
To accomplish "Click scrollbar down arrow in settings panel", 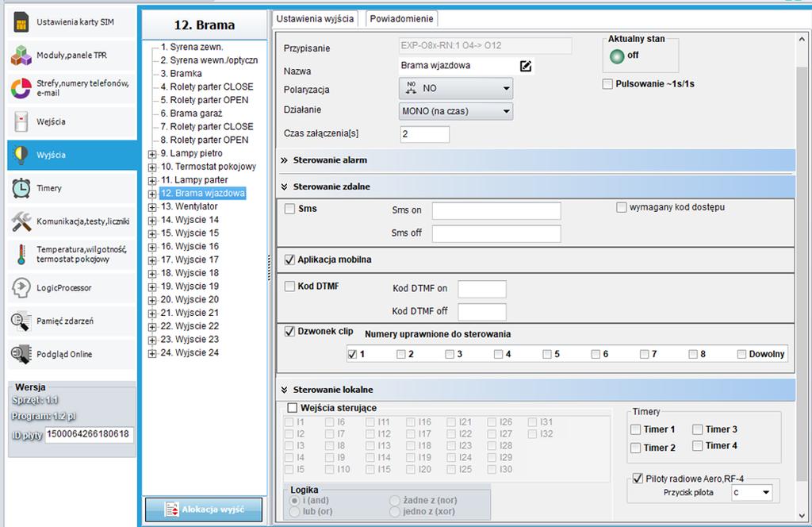I will pyautogui.click(x=802, y=516).
